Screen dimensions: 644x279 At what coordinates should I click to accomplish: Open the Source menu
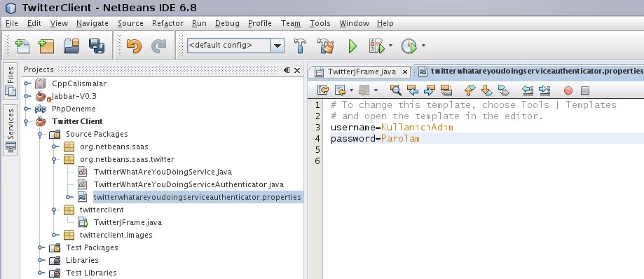[130, 23]
